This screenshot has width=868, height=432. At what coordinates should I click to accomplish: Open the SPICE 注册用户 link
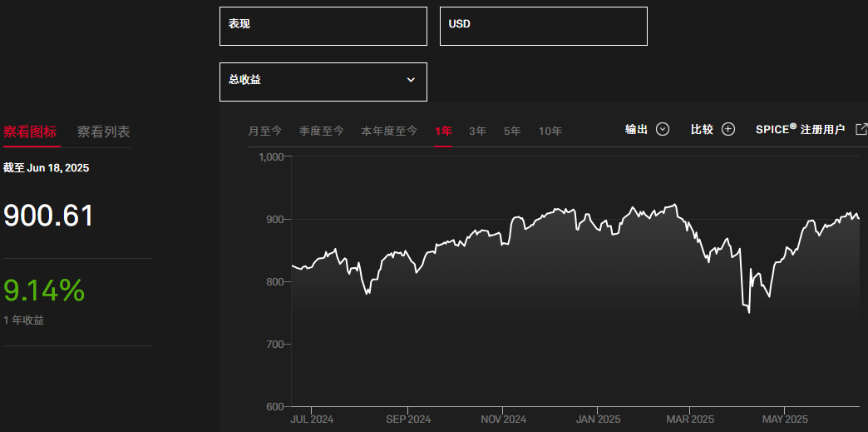point(801,129)
